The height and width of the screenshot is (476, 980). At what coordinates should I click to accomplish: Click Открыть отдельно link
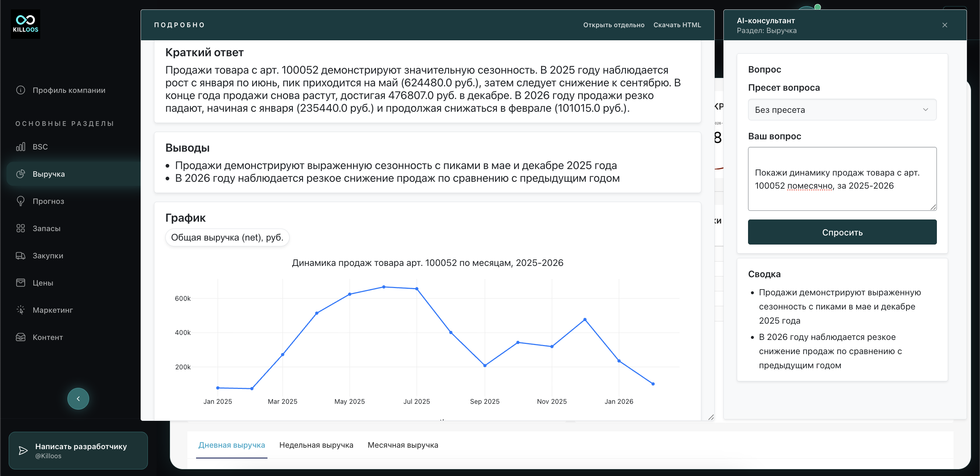614,25
